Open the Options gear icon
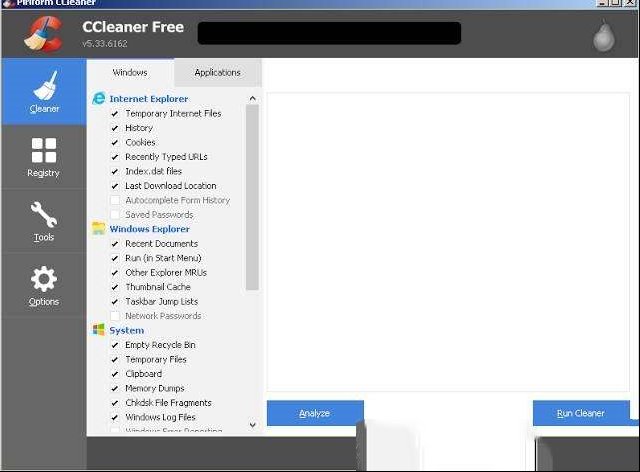This screenshot has width=640, height=472. pos(44,279)
